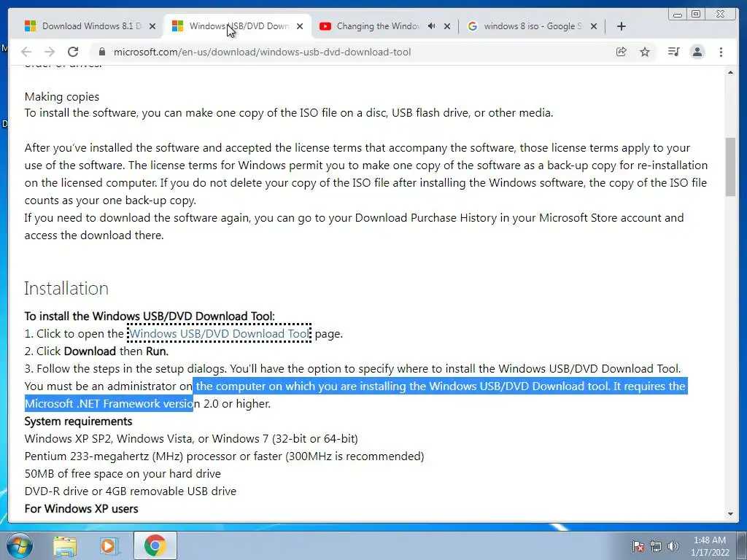
Task: Open volume speaker tray icon
Action: tap(673, 546)
